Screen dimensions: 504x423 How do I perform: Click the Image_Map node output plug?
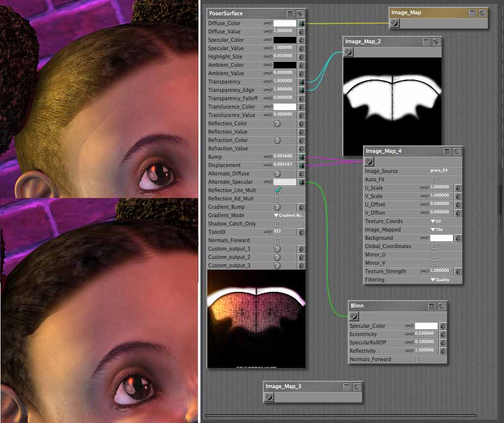pyautogui.click(x=395, y=23)
